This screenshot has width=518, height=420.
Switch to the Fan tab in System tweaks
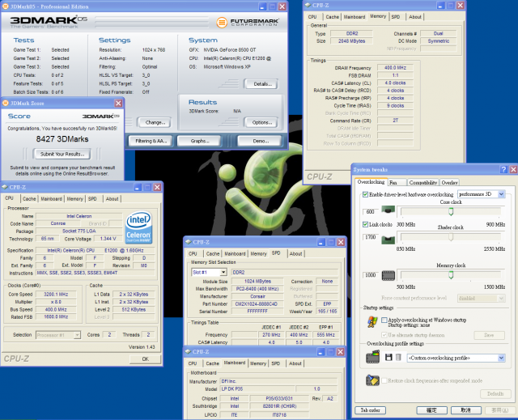point(397,183)
